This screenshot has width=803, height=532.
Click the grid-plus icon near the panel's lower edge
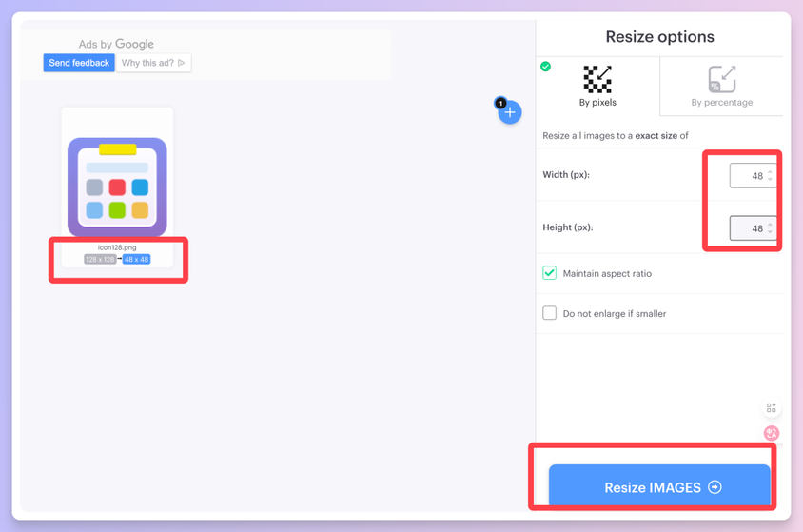click(772, 407)
